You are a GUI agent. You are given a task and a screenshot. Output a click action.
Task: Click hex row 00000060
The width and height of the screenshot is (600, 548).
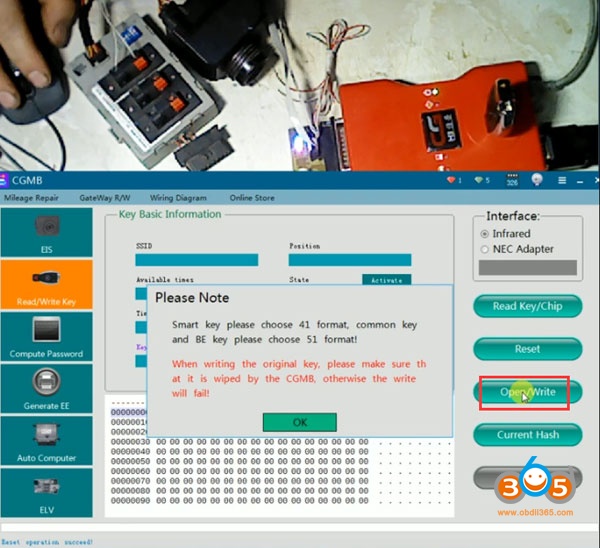pos(282,471)
